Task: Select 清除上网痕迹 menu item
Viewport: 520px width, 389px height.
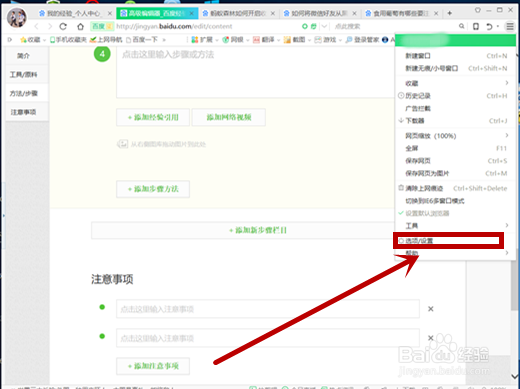Action: click(455, 188)
